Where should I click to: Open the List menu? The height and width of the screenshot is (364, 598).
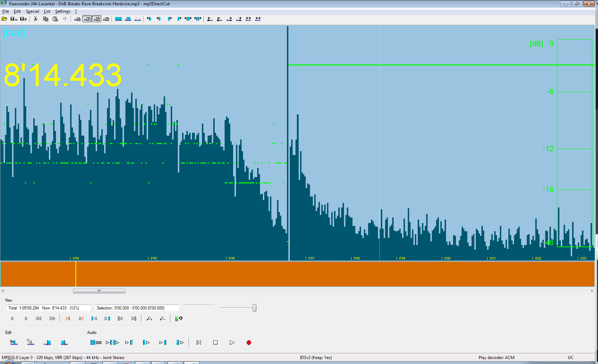pyautogui.click(x=47, y=11)
